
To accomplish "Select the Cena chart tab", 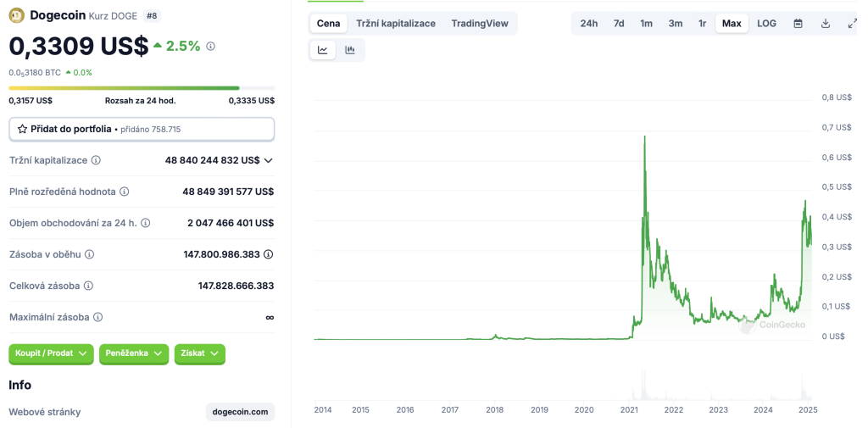I will tap(328, 23).
